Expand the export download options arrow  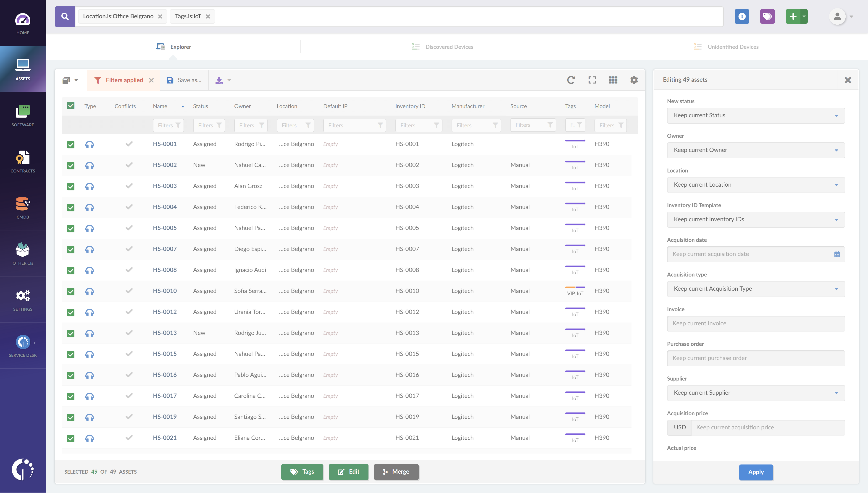229,80
